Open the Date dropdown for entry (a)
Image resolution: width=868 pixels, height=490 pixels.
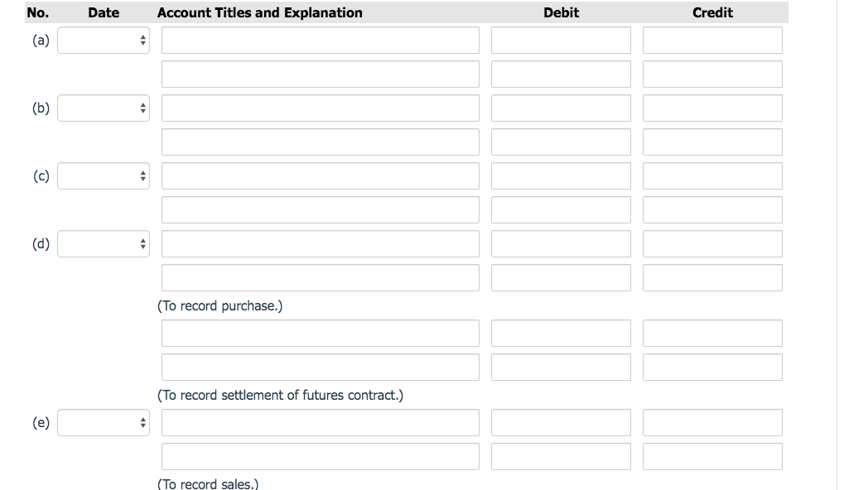tap(104, 41)
